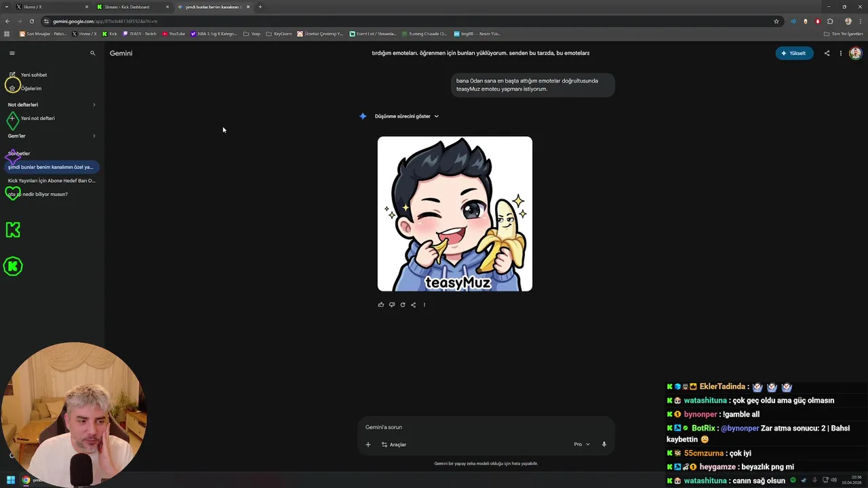Open the browser extensions puzzle icon

[x=830, y=21]
